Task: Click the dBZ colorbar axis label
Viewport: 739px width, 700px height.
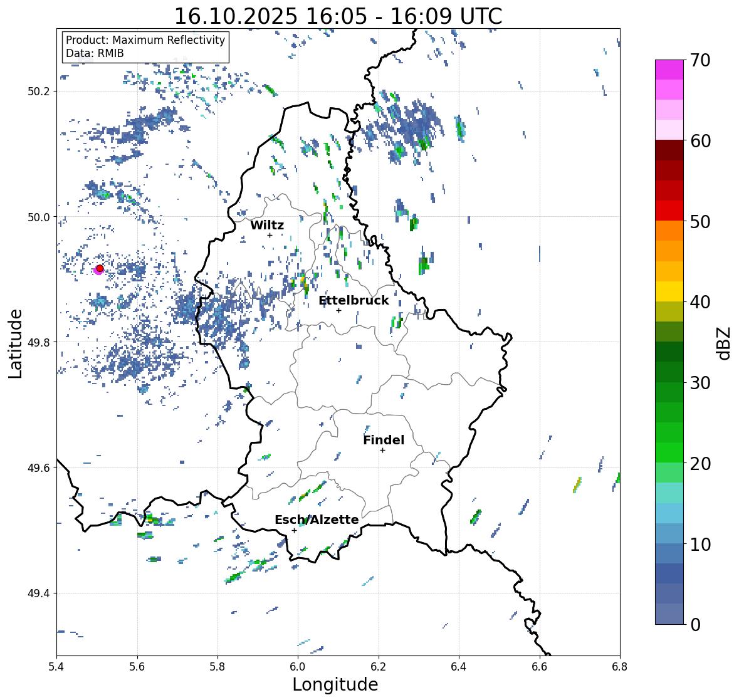Action: point(725,343)
